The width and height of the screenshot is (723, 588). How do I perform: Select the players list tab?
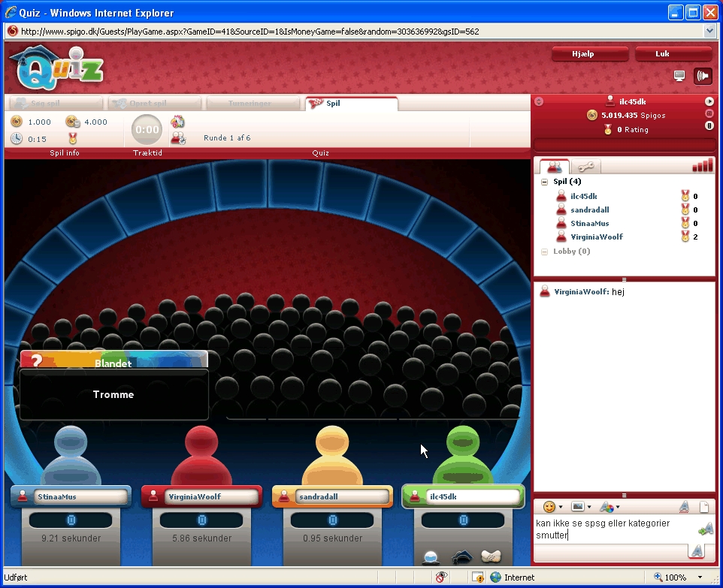pyautogui.click(x=555, y=167)
